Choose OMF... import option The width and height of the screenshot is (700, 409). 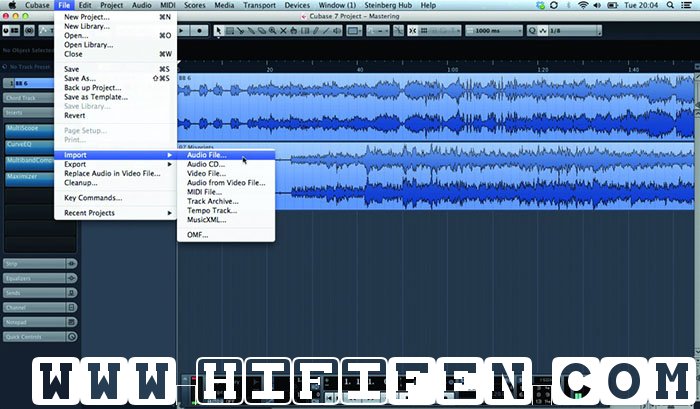(x=226, y=235)
